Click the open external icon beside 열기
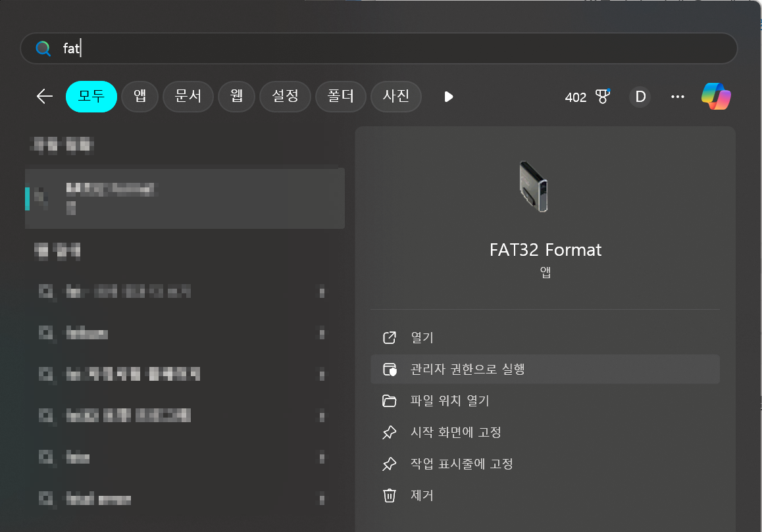 [390, 337]
